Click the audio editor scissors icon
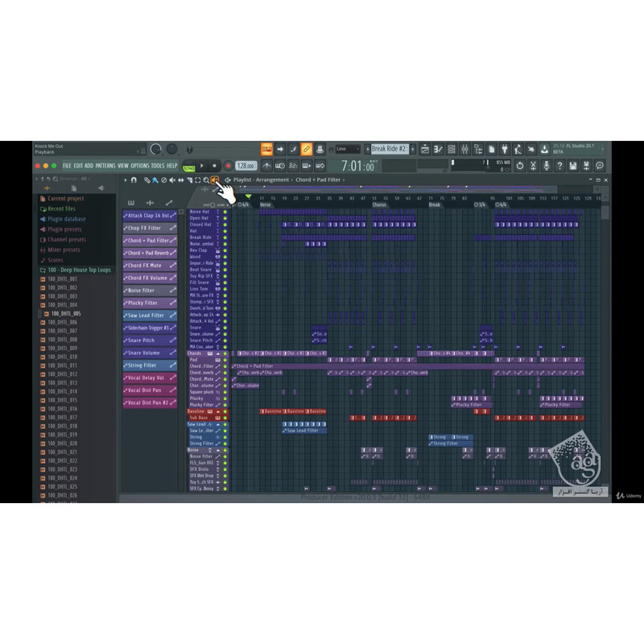Screen dimensions: 644x644 click(x=533, y=166)
